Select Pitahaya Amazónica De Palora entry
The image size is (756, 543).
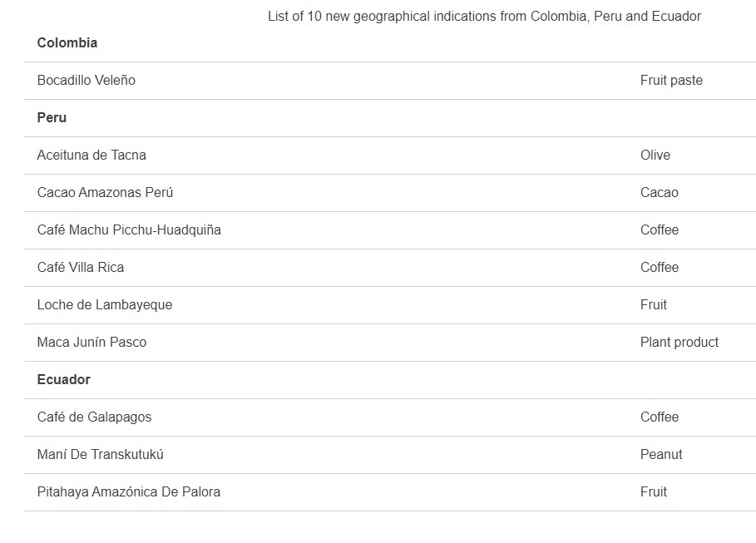[x=129, y=492]
